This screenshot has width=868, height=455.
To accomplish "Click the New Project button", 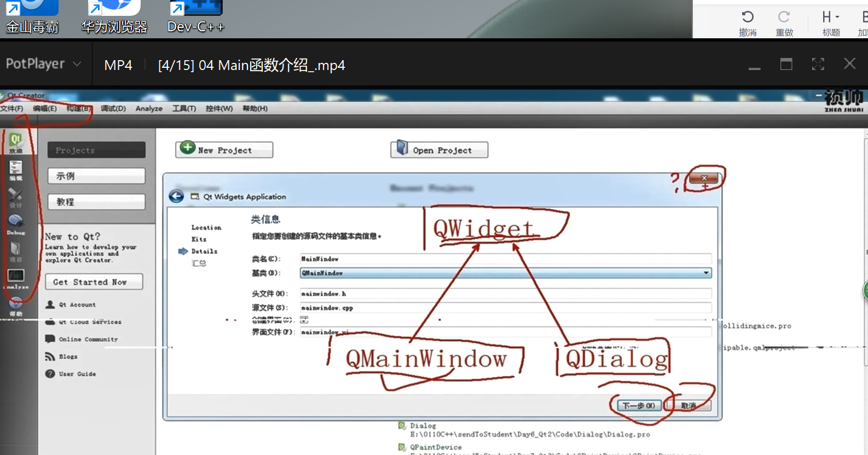I will [224, 149].
